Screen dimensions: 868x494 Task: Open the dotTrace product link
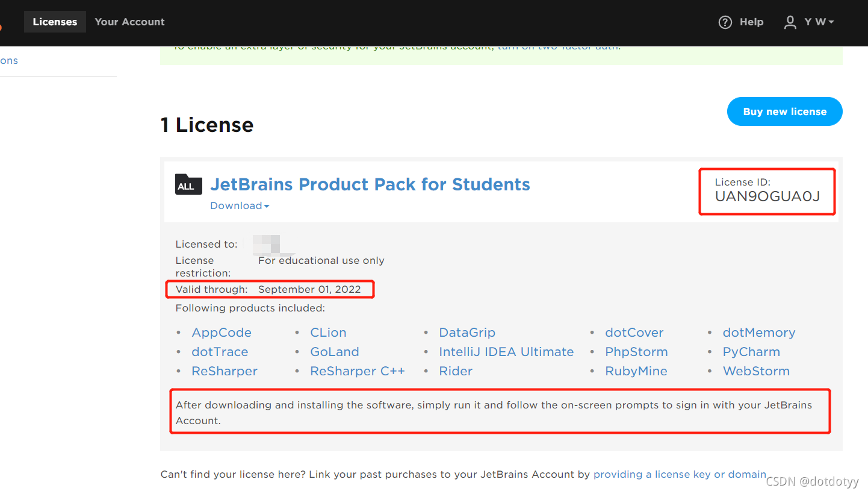pos(220,352)
